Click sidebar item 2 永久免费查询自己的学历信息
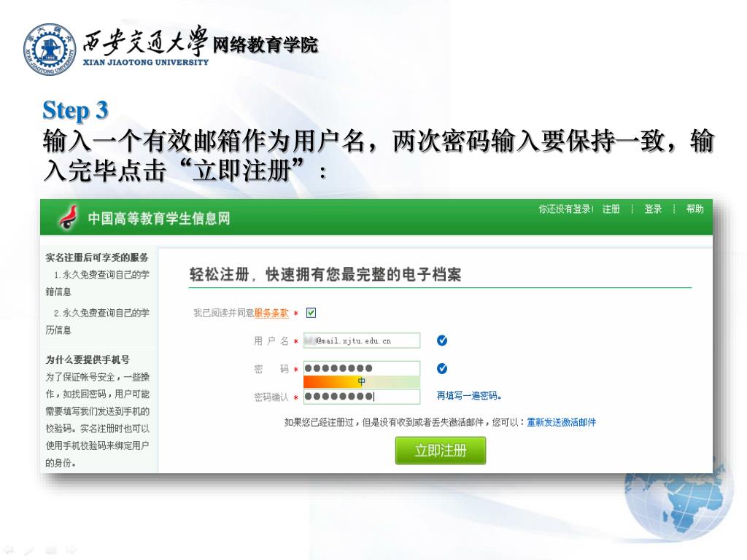747x560 pixels. [97, 321]
